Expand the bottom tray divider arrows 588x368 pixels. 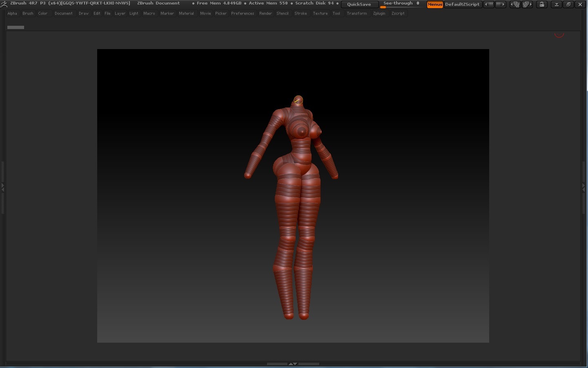pyautogui.click(x=293, y=364)
